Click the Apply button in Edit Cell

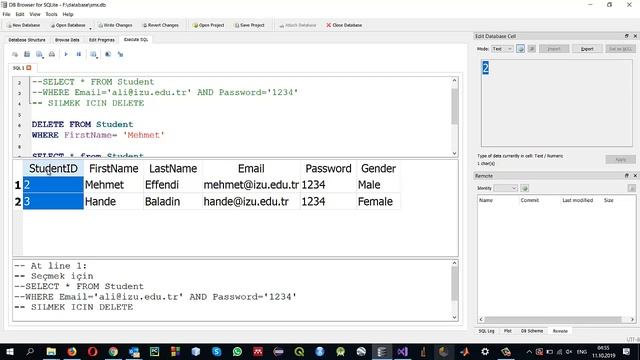pos(620,160)
